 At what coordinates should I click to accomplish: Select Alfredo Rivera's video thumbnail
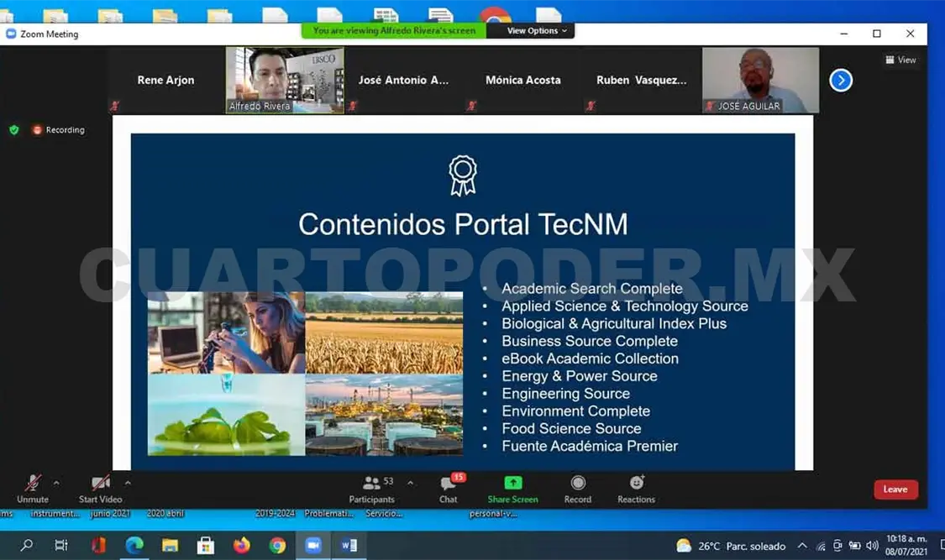(x=285, y=80)
